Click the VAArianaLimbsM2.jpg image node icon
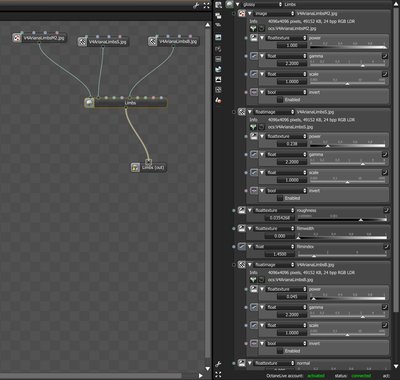The image size is (400, 380). 17,38
